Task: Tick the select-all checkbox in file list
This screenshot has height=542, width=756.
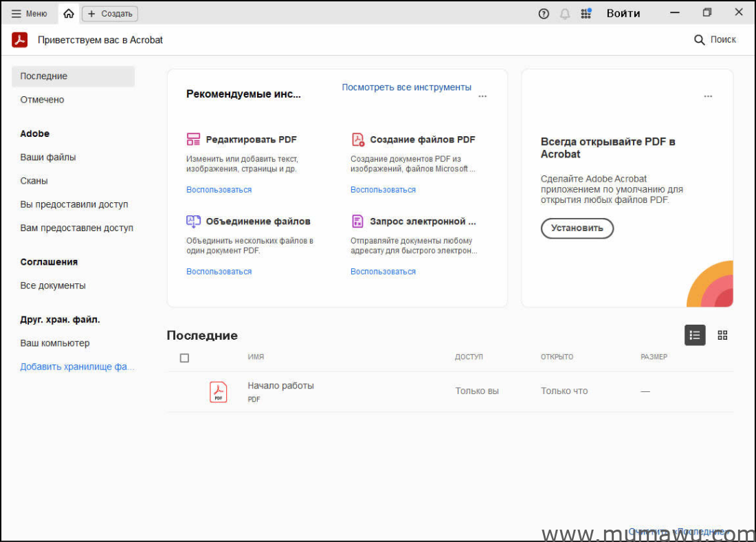Action: point(184,358)
